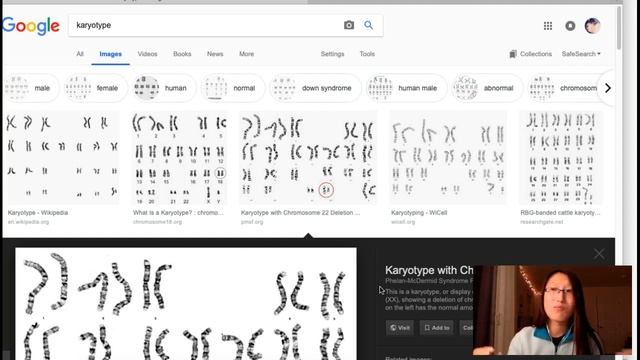Open the More menu
640x360 pixels.
pyautogui.click(x=247, y=54)
